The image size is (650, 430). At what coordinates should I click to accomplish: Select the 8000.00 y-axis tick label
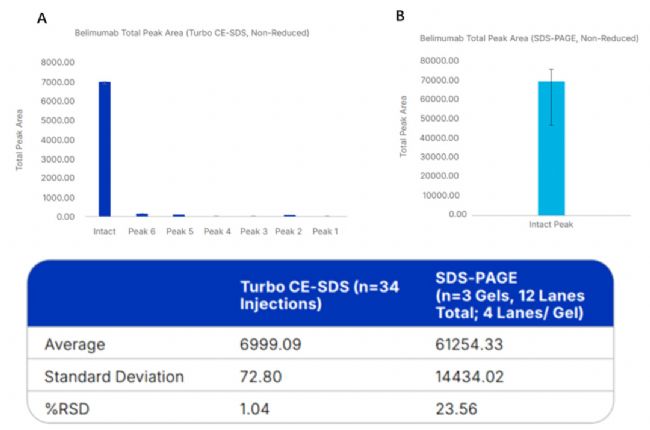pos(57,62)
